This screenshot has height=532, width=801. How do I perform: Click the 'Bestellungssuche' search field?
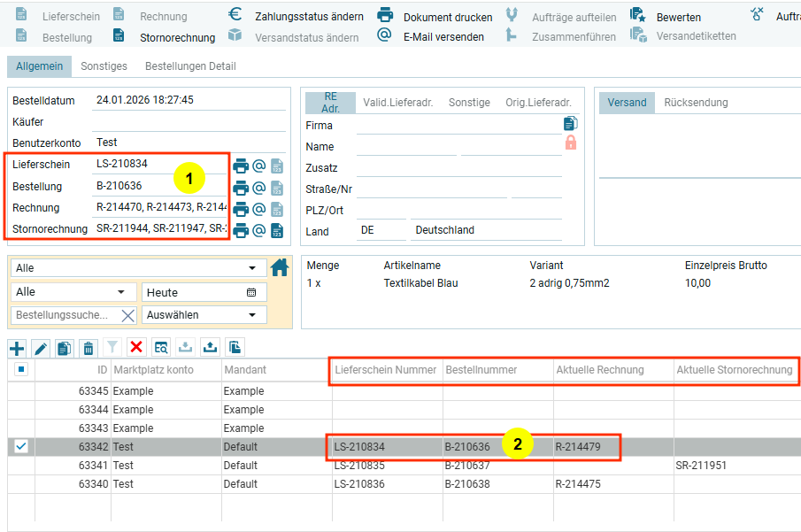(x=64, y=315)
